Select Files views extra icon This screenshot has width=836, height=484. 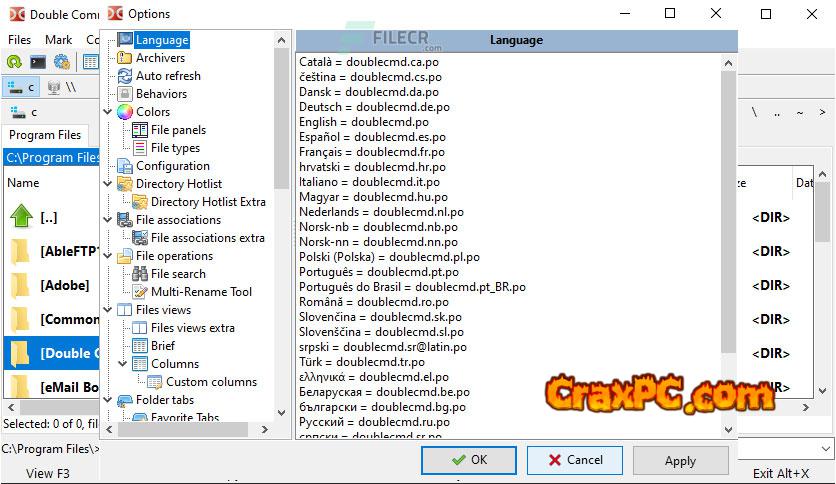coord(140,328)
